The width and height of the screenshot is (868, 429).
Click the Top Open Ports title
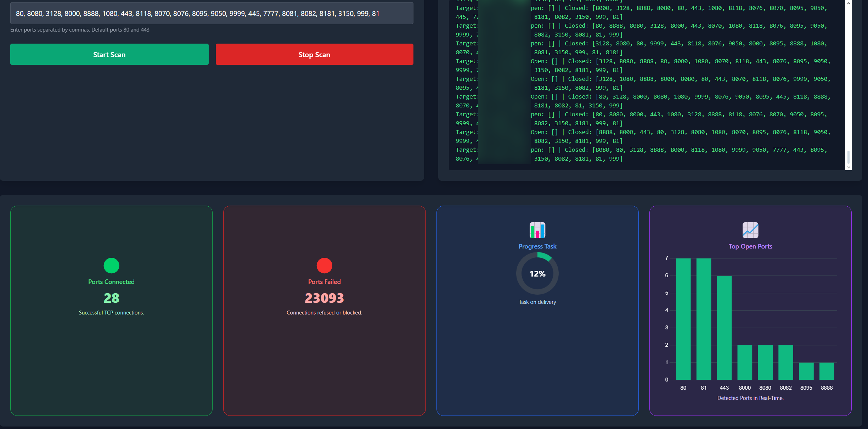750,246
